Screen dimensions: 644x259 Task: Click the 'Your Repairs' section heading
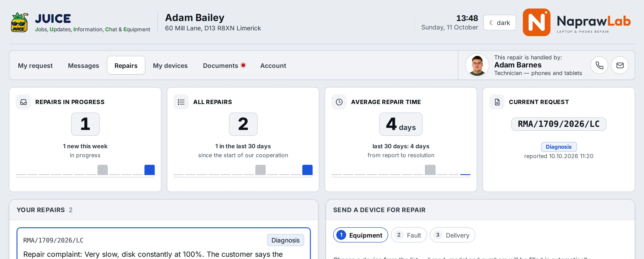pyautogui.click(x=41, y=210)
